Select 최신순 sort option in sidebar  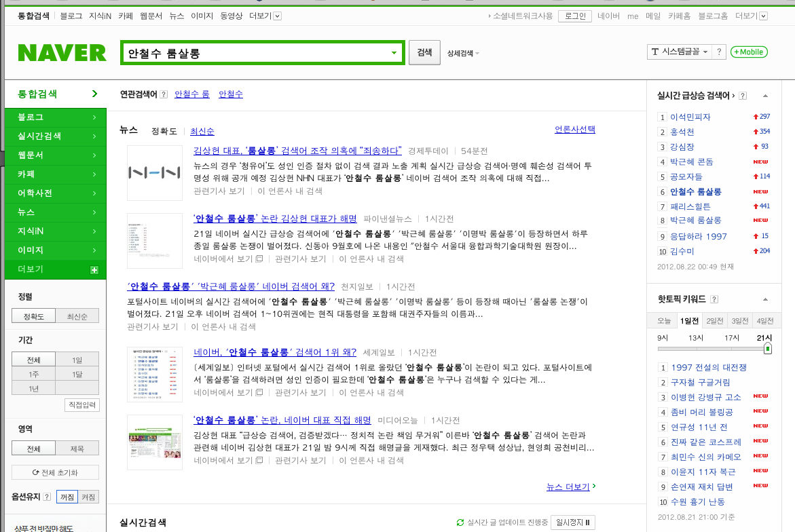tap(77, 316)
